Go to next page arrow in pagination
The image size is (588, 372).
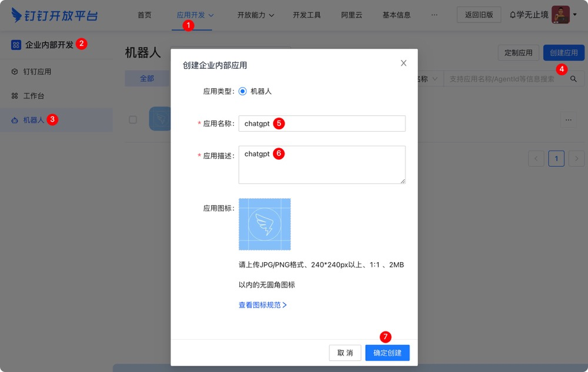576,158
